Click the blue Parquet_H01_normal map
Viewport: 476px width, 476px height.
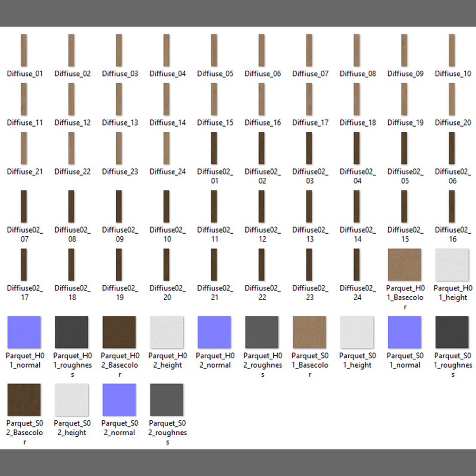[24, 332]
